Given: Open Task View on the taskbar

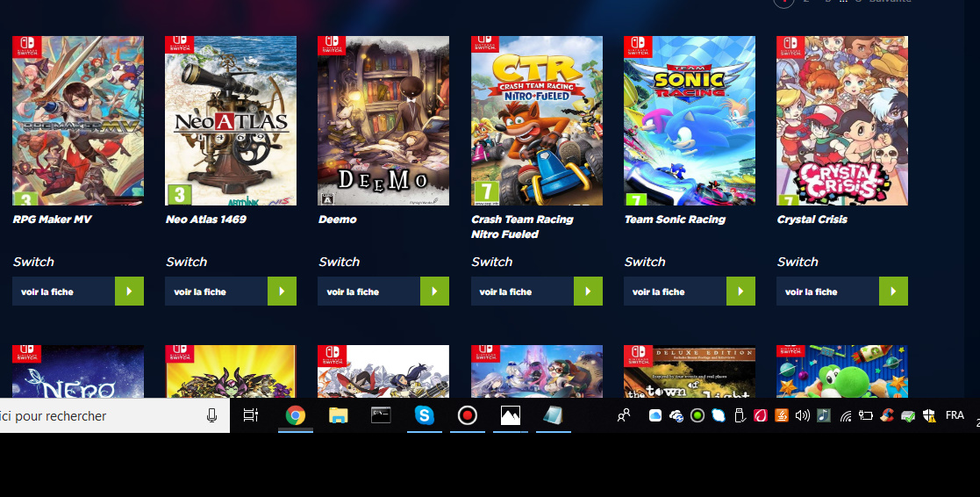Looking at the screenshot, I should pyautogui.click(x=251, y=415).
